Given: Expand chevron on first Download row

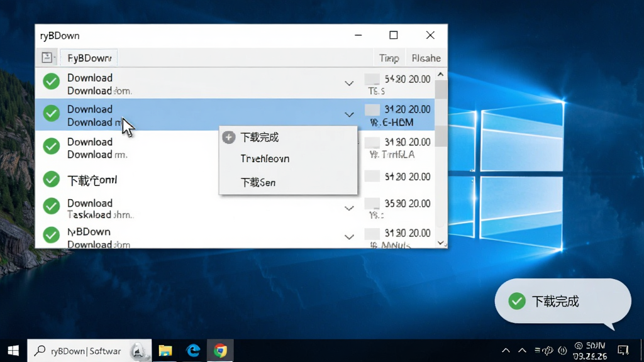Looking at the screenshot, I should (x=349, y=84).
